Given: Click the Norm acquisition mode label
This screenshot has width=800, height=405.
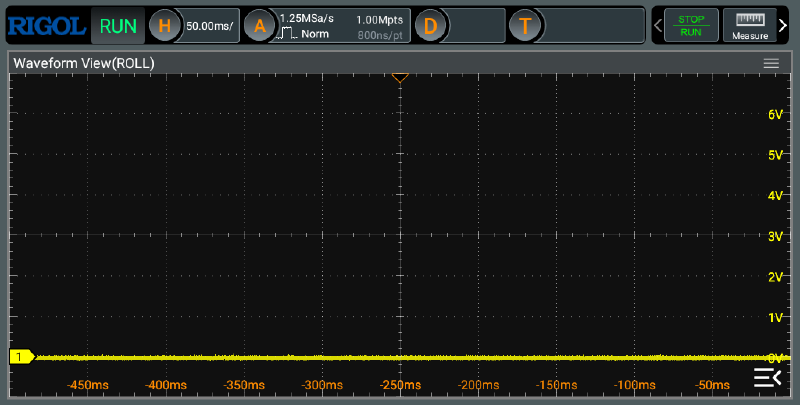Looking at the screenshot, I should [315, 34].
